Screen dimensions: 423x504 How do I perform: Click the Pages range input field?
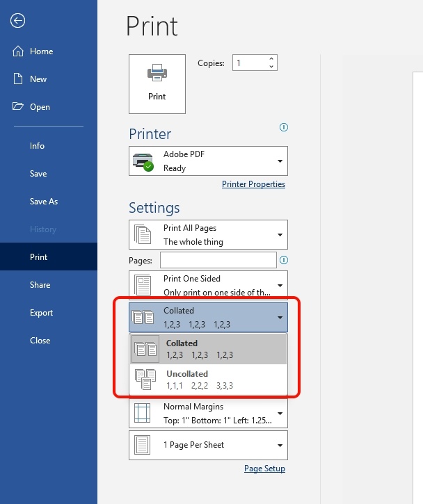point(218,260)
